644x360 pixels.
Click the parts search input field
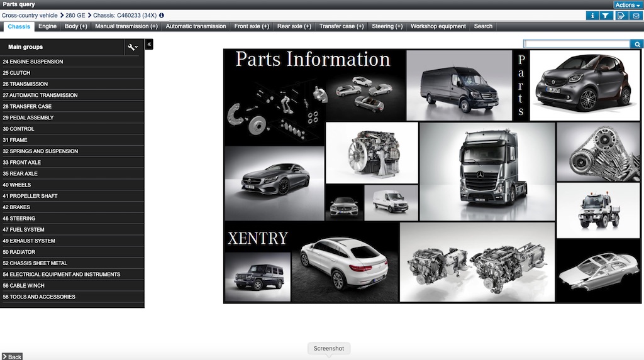click(x=577, y=44)
